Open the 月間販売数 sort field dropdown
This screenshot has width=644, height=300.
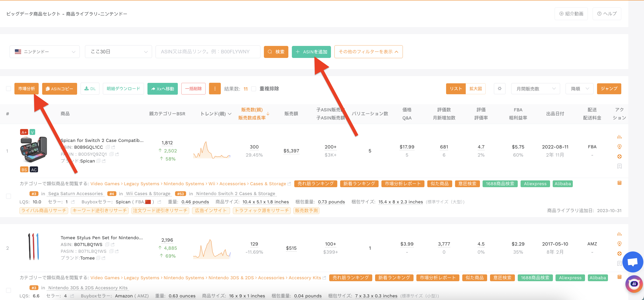tap(535, 89)
